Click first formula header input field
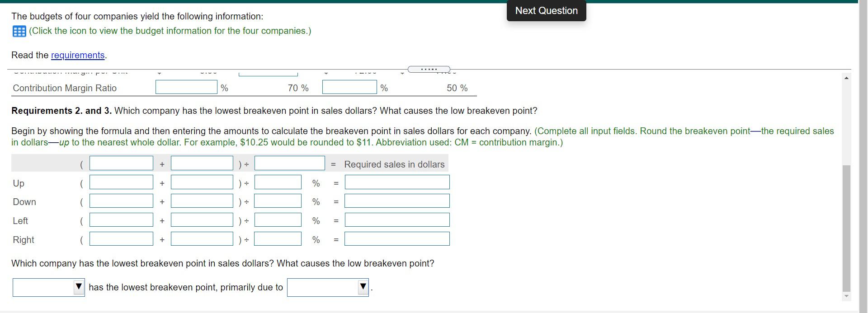The width and height of the screenshot is (868, 313). (x=121, y=163)
